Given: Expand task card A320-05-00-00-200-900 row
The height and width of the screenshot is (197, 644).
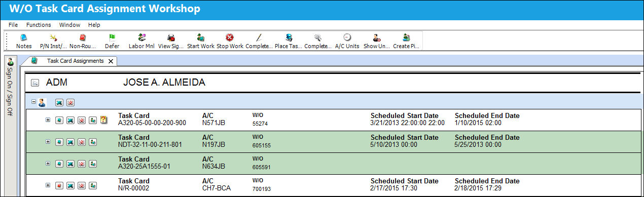Looking at the screenshot, I should click(48, 120).
